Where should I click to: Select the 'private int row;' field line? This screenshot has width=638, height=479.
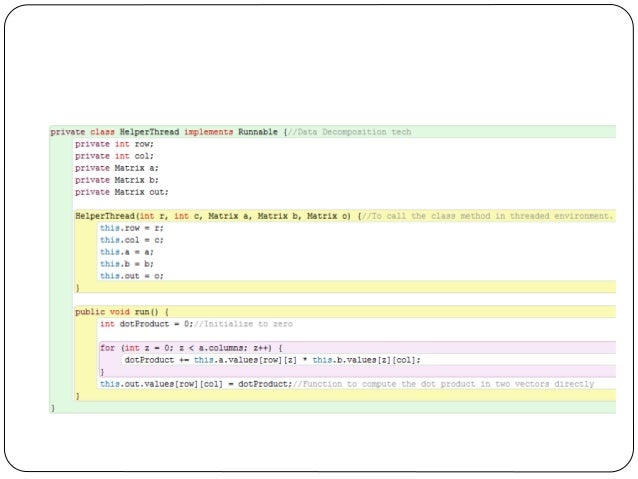(114, 144)
